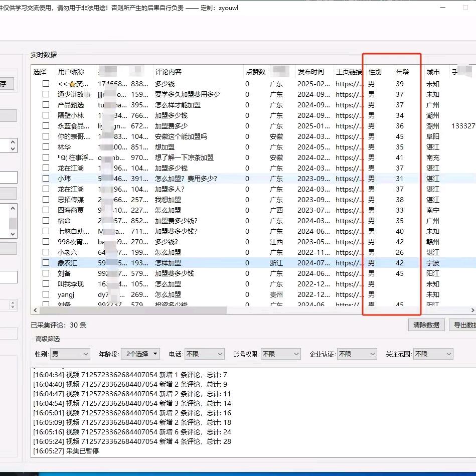The width and height of the screenshot is (476, 476).
Task: Sort by the 年龄 column header
Action: click(x=403, y=72)
